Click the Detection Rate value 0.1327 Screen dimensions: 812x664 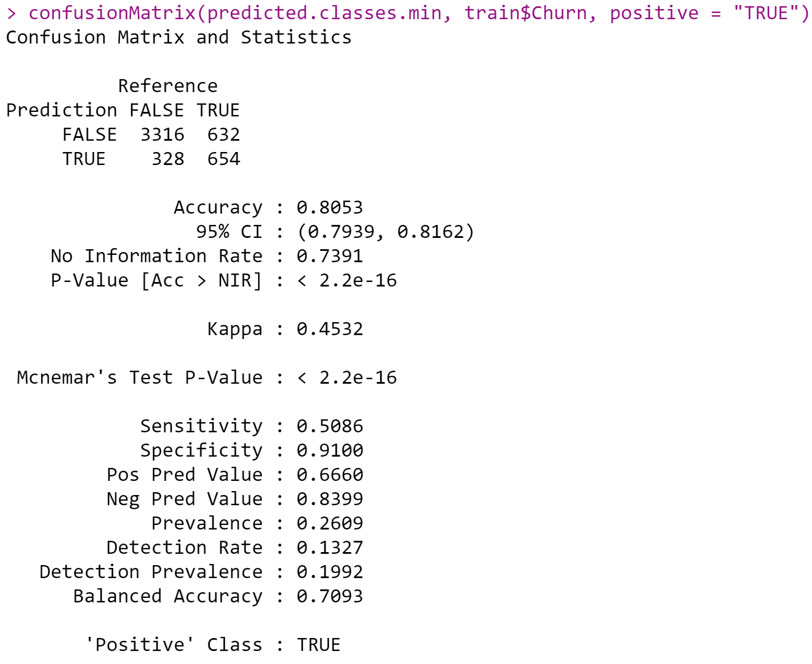point(330,548)
